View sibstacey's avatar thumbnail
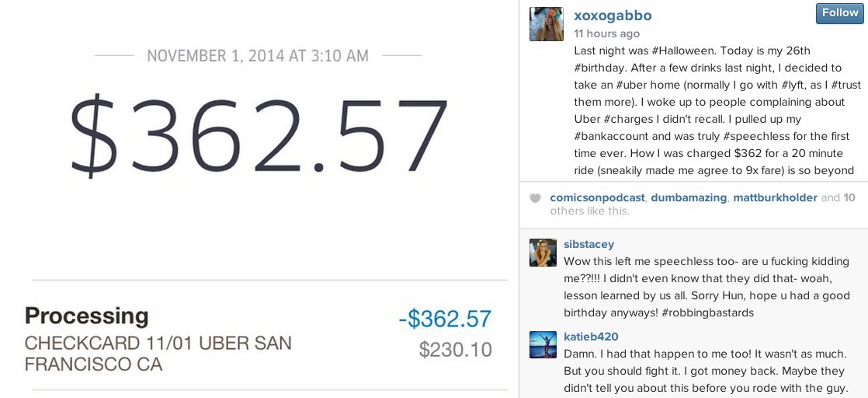The image size is (868, 398). (543, 253)
